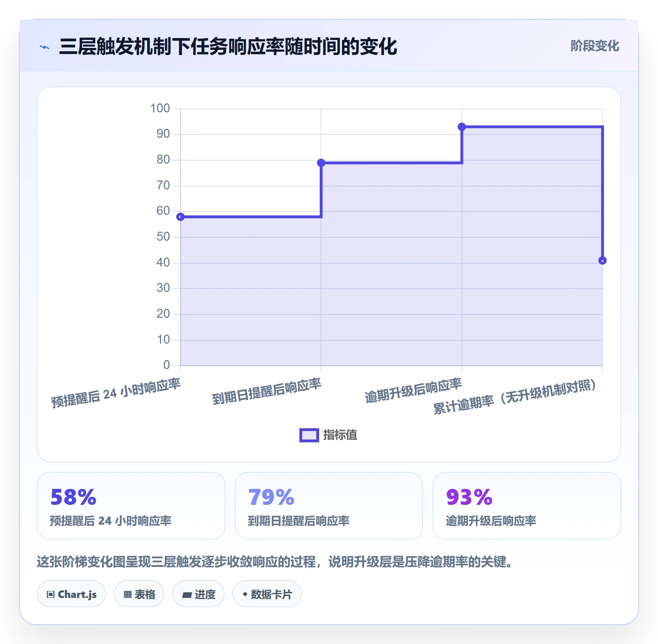
Task: Click axis label 到期日提醒后响应率
Action: click(266, 392)
